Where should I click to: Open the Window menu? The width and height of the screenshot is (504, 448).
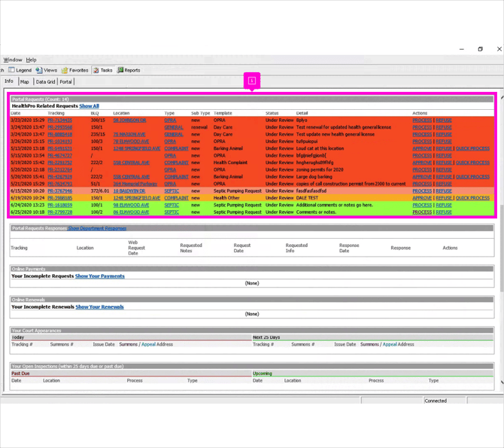pyautogui.click(x=13, y=59)
